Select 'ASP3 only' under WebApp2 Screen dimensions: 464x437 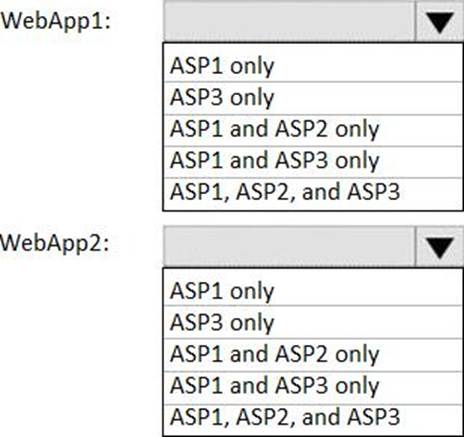click(313, 322)
